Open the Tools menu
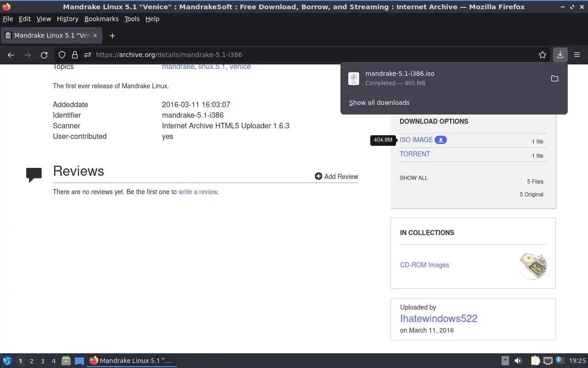The height and width of the screenshot is (368, 588). pos(132,19)
